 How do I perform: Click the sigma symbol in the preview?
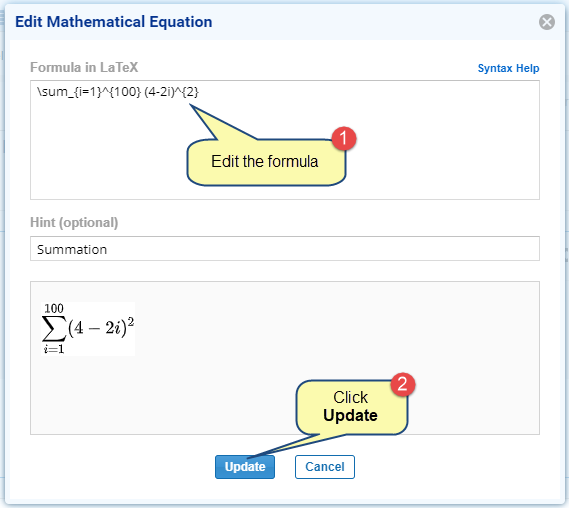[x=54, y=329]
